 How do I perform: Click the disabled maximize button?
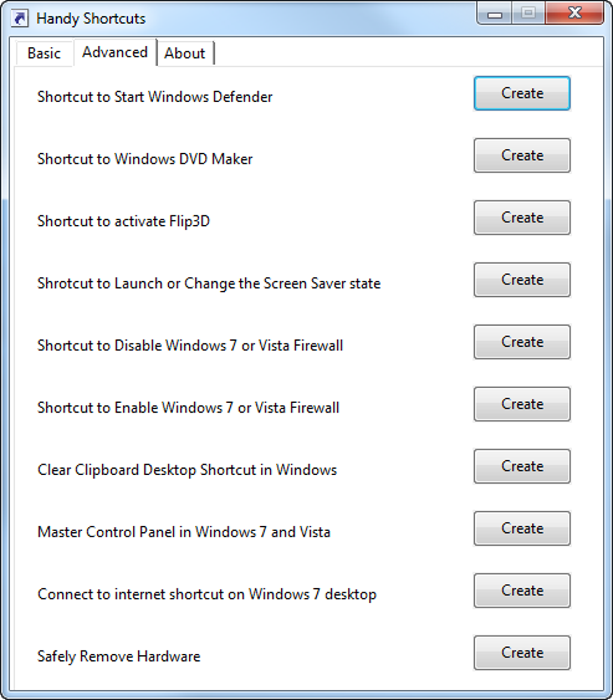pyautogui.click(x=529, y=13)
